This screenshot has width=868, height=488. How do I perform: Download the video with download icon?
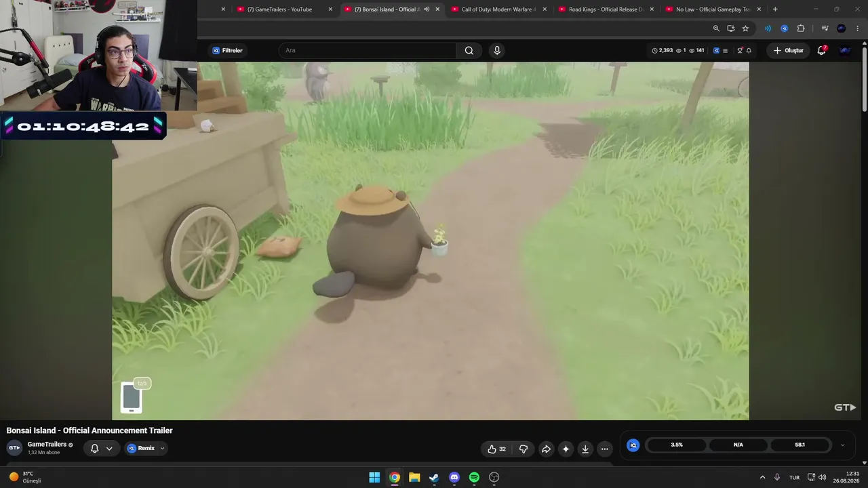pos(585,449)
